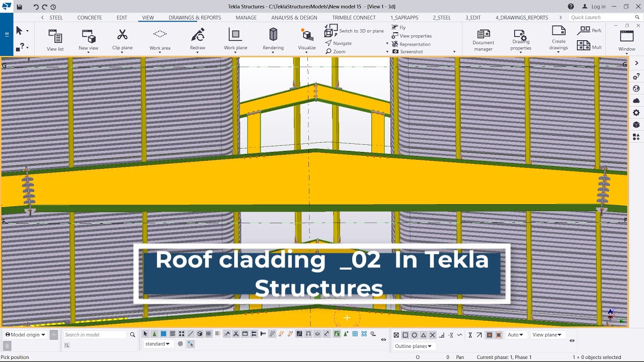Viewport: 644px width, 362px height.
Task: Open the MANAGE ribbon tab
Action: point(246,18)
